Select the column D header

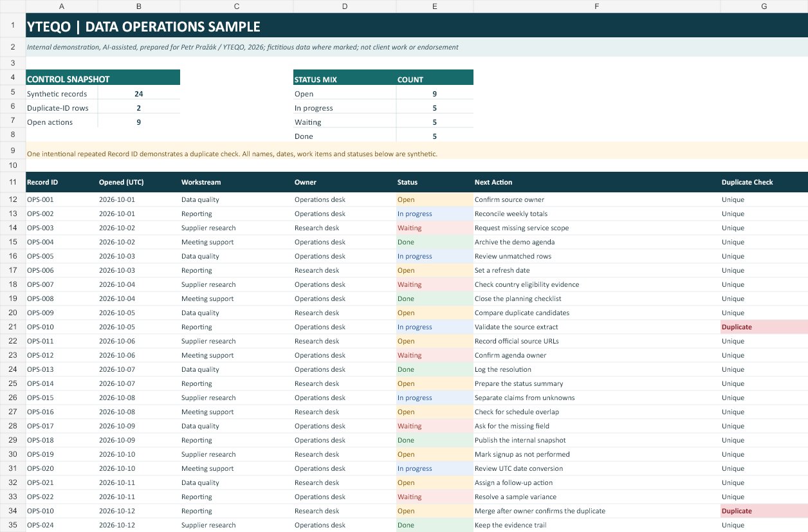tap(345, 6)
